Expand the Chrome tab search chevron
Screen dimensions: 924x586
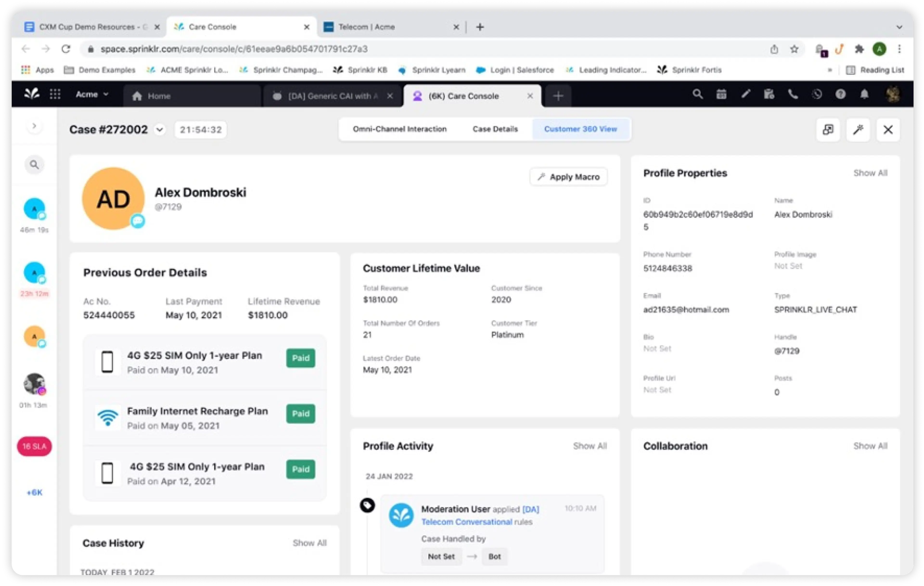point(899,27)
